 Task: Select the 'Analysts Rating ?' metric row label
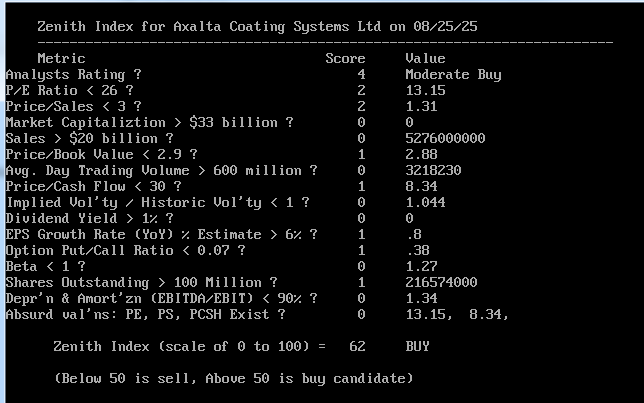[74, 74]
